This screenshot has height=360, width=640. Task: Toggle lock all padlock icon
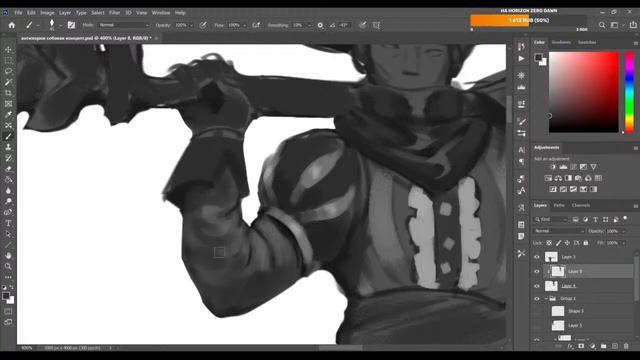[x=586, y=243]
